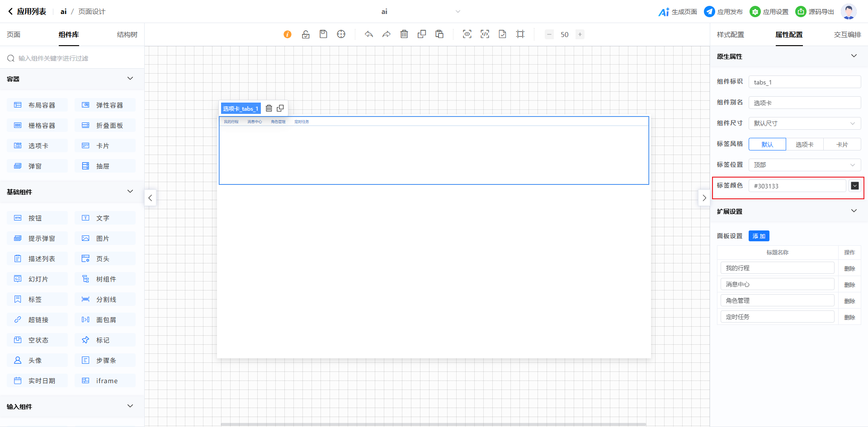The height and width of the screenshot is (427, 868).
Task: Collapse the 基础组件 section
Action: [x=130, y=192]
